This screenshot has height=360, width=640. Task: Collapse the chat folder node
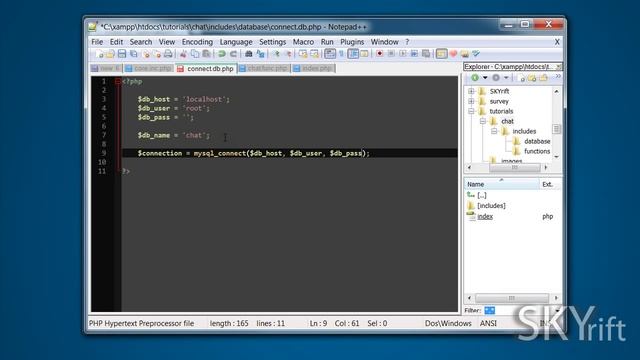(482, 121)
